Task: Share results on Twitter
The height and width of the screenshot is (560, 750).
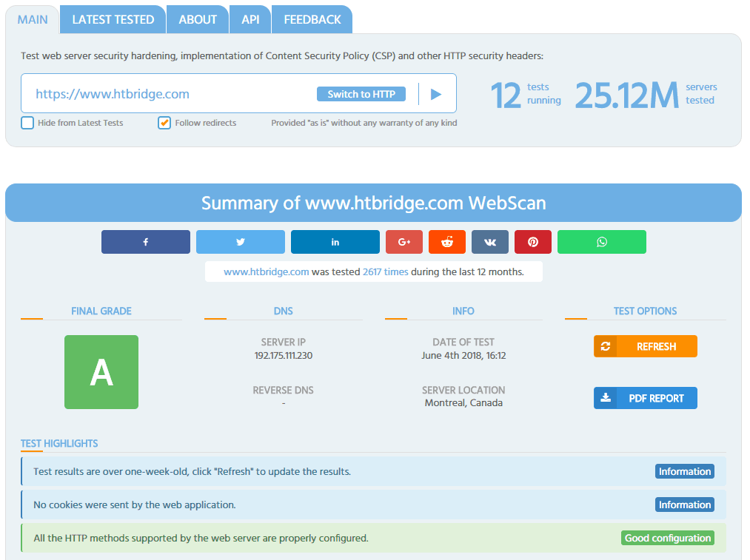Action: coord(240,242)
